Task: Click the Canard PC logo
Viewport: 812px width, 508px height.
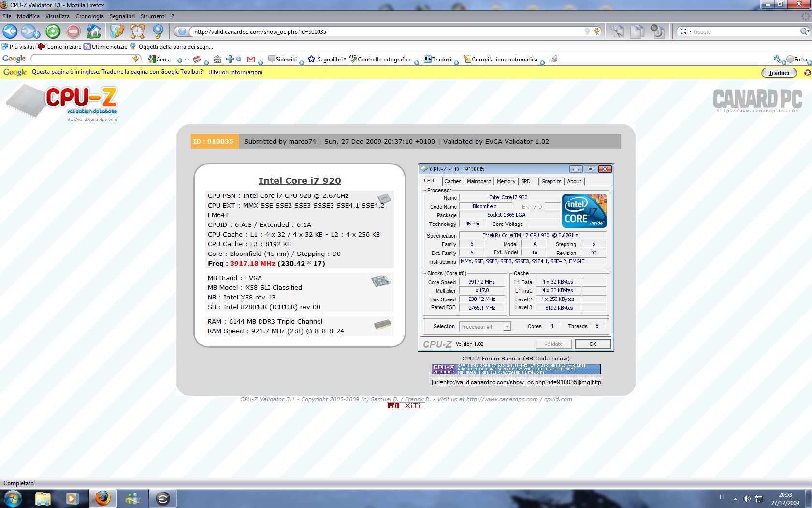Action: (757, 100)
